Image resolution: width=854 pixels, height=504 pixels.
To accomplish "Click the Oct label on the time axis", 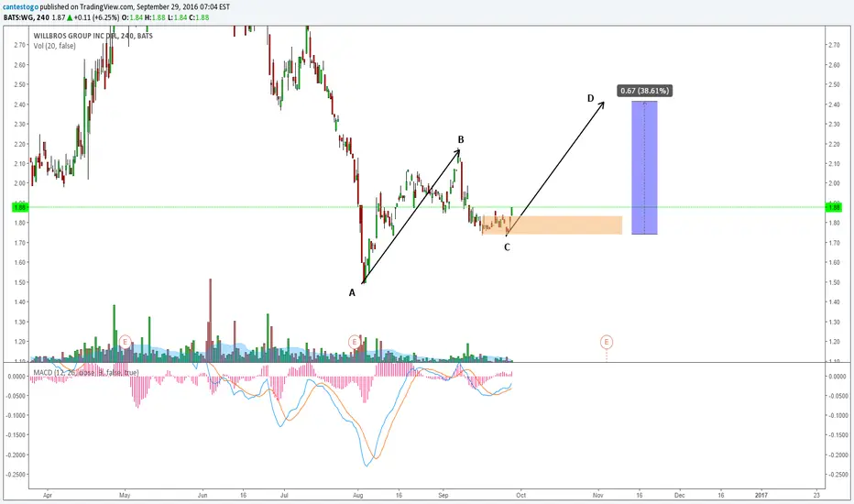I will [x=521, y=495].
